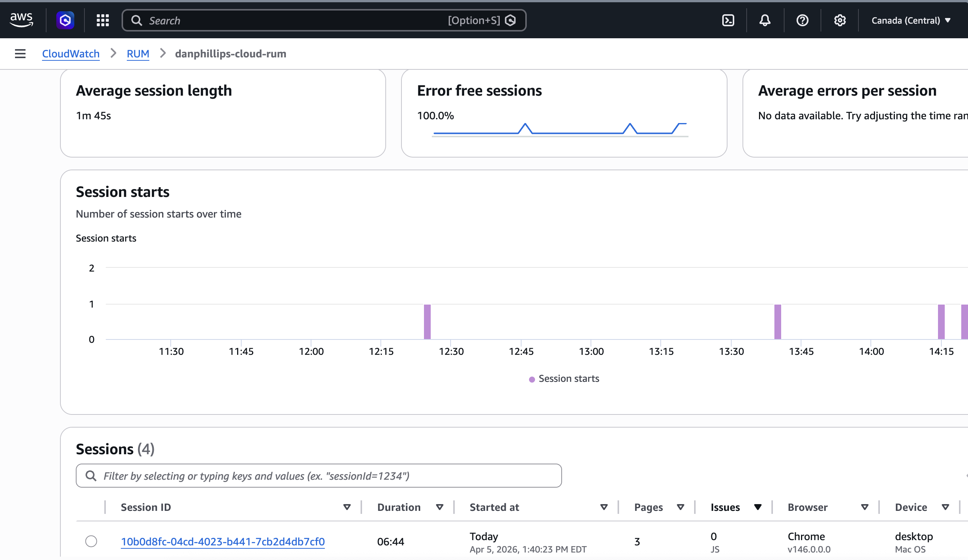This screenshot has height=560, width=968.
Task: Navigate to the CloudWatch breadcrumb
Action: [71, 54]
